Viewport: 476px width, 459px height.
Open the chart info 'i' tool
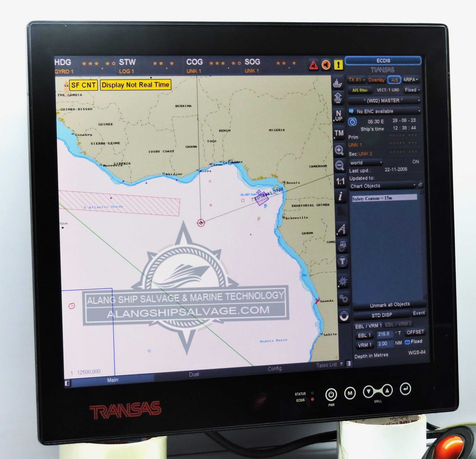(x=340, y=196)
